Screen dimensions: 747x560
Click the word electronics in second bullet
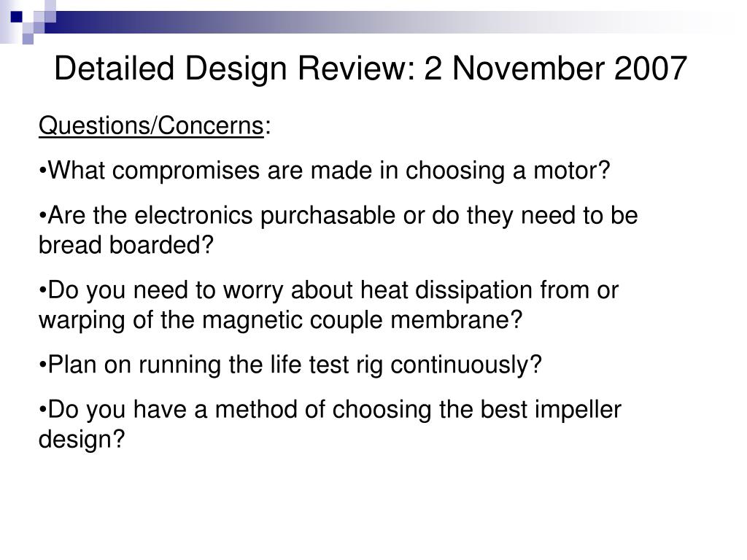193,215
